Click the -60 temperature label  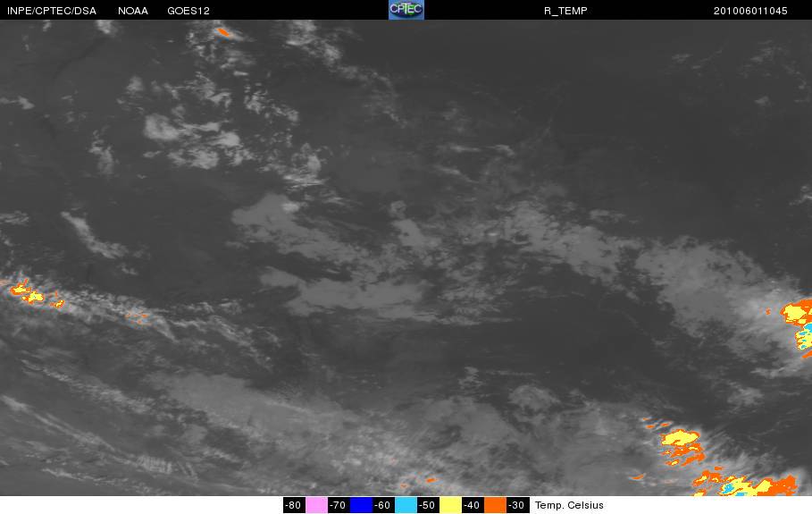pyautogui.click(x=383, y=505)
